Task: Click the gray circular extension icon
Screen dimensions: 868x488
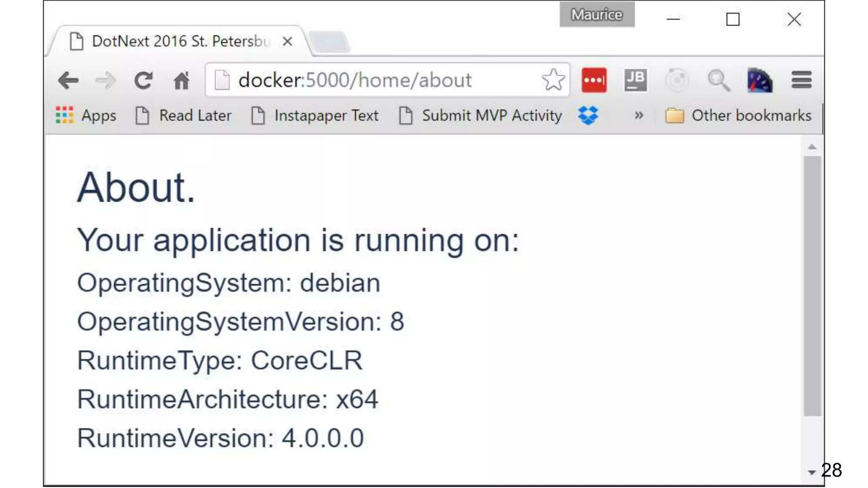Action: [x=676, y=80]
